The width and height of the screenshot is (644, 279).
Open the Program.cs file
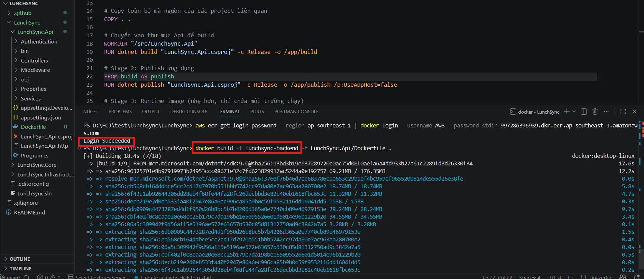click(x=35, y=155)
